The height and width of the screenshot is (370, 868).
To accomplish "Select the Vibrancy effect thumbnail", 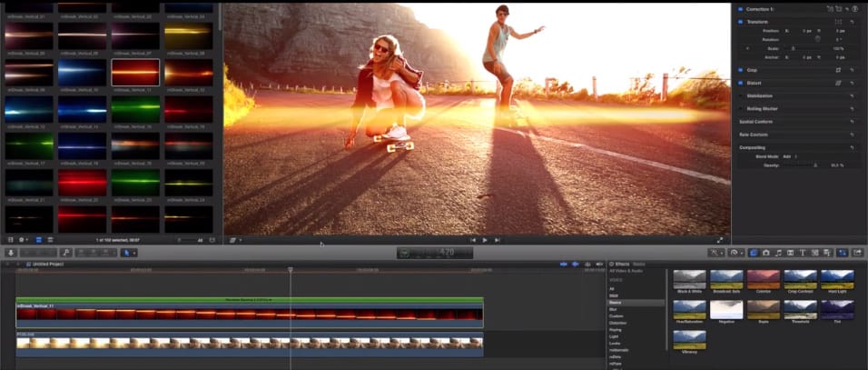I will 690,340.
